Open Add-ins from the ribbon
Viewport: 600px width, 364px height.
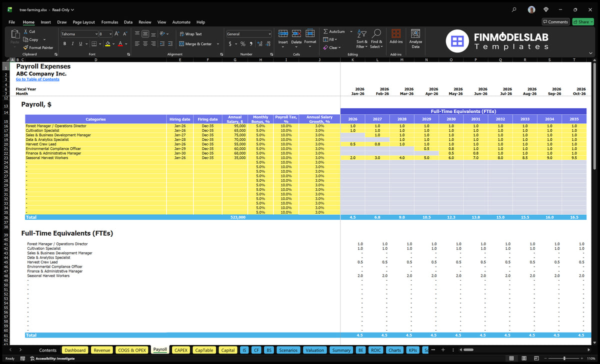pyautogui.click(x=396, y=36)
